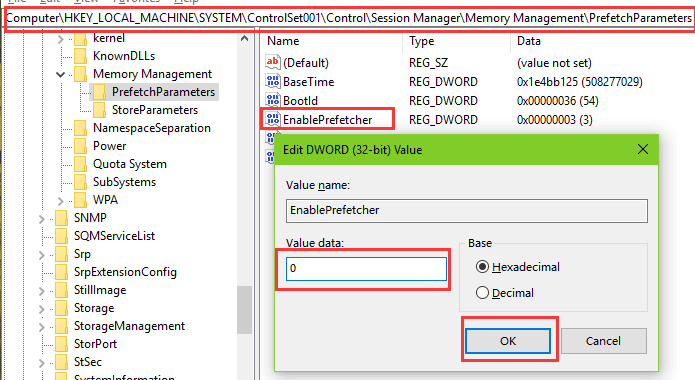
Task: Click the SubSystems folder icon
Action: tap(81, 182)
